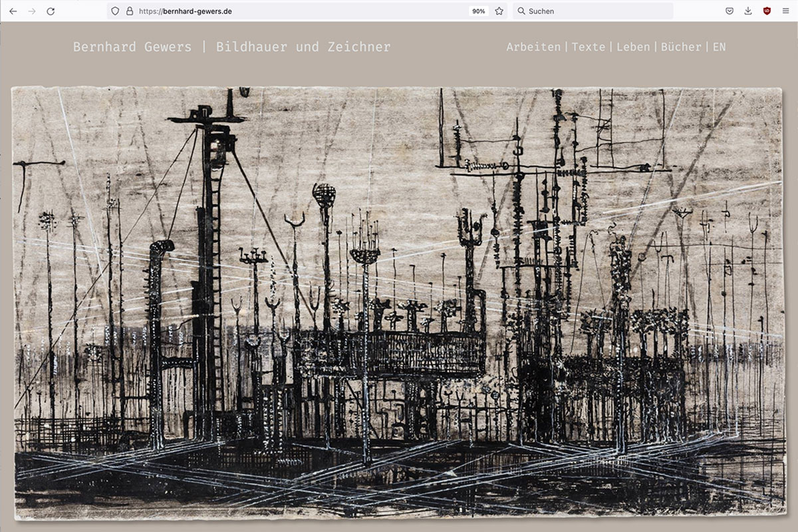
Task: Open the Firefox hamburger menu
Action: tap(785, 11)
